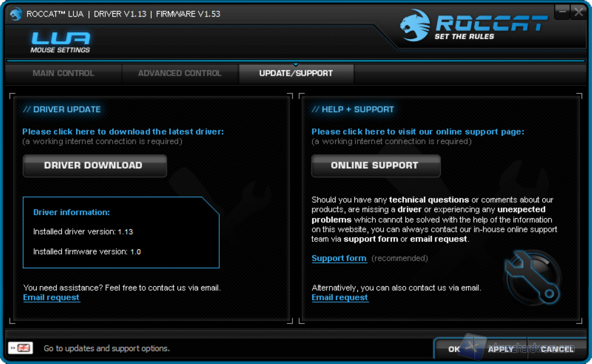Open the recommended Support form link
Viewport: 592px width, 364px height.
[339, 258]
